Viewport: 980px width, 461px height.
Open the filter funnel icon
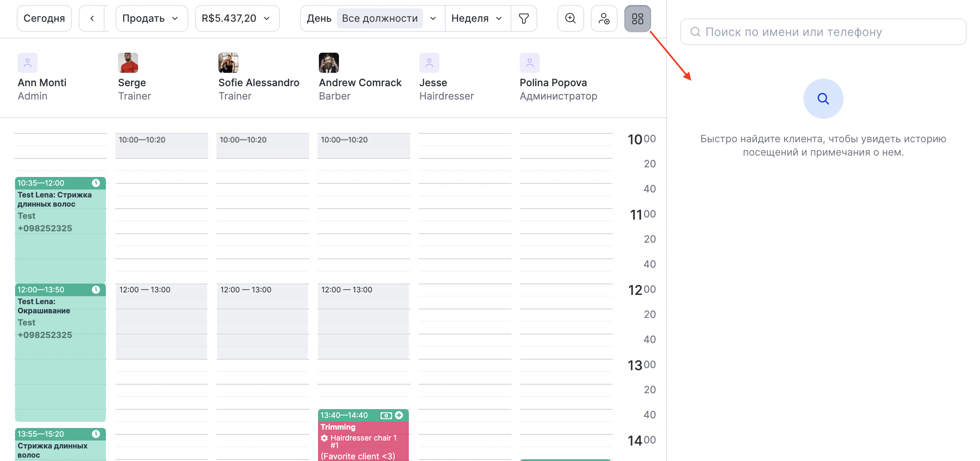523,18
